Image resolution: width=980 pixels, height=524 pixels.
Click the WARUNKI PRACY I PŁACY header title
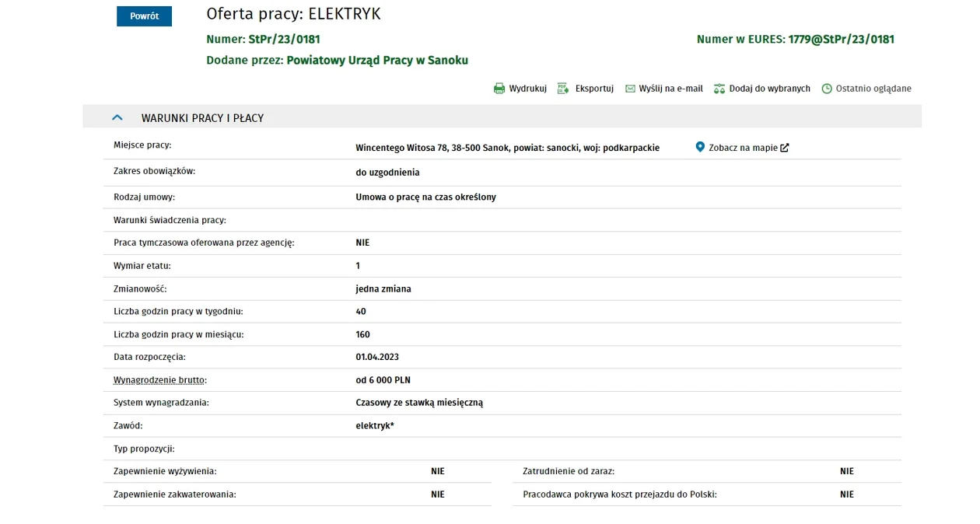click(202, 118)
